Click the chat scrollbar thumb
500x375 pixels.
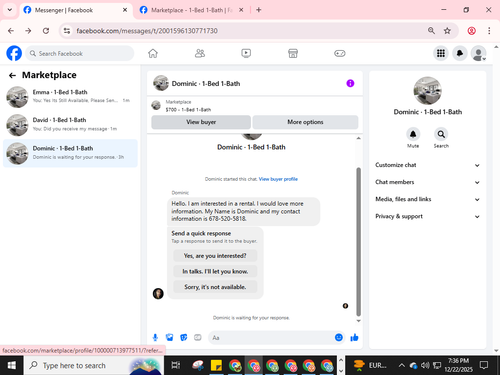coord(359,242)
